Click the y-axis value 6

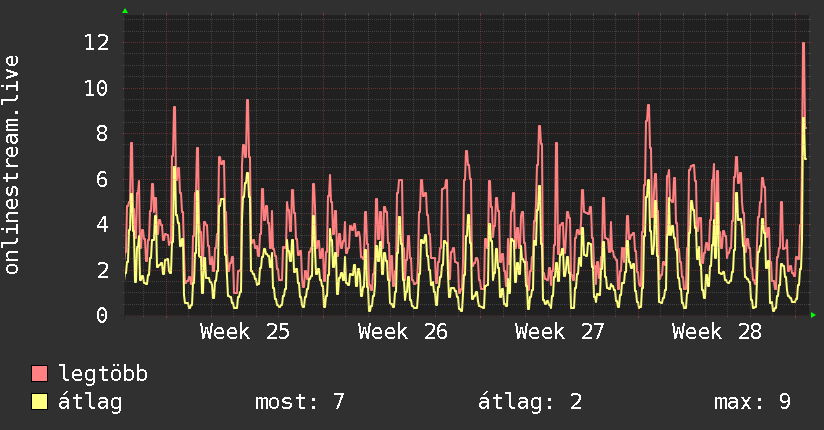pyautogui.click(x=102, y=179)
